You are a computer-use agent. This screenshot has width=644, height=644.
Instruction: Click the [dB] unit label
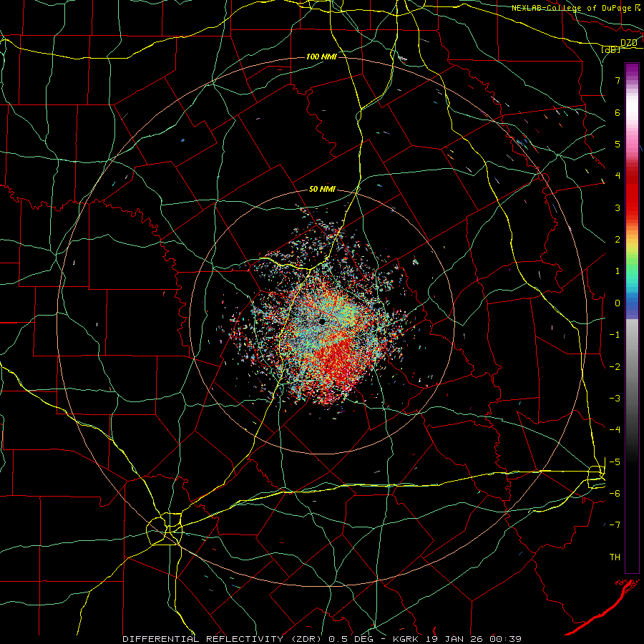tap(611, 49)
